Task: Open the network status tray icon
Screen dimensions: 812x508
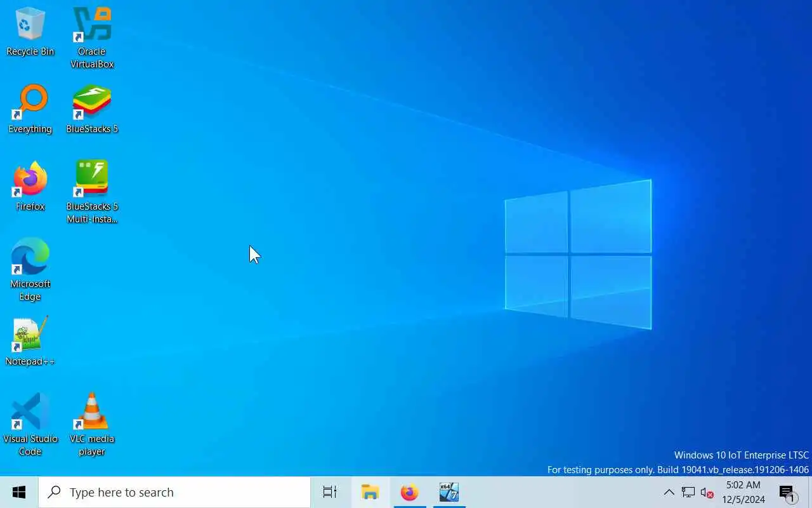Action: pos(688,492)
